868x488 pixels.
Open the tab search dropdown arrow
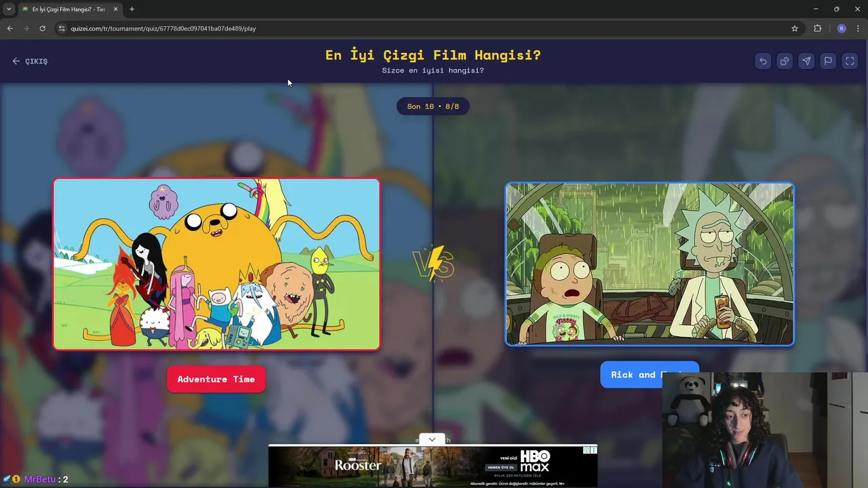9,9
